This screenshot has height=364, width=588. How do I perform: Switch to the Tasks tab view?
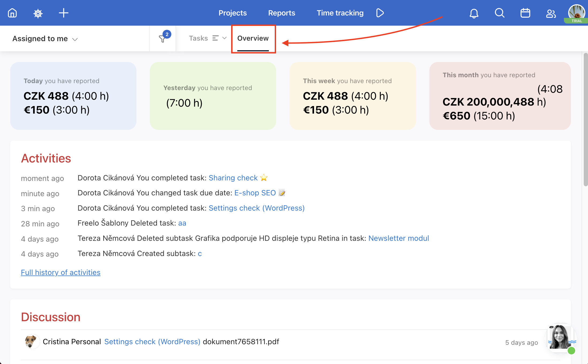tap(198, 38)
